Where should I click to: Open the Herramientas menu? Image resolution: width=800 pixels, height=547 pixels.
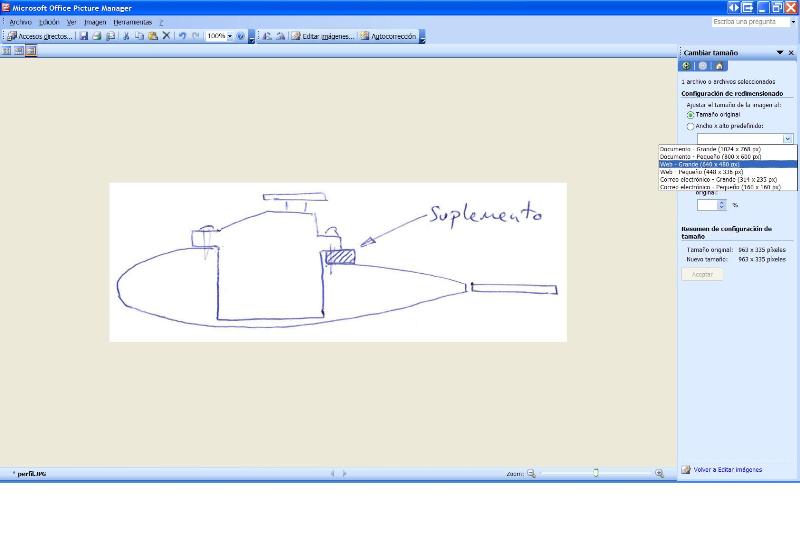pos(132,22)
